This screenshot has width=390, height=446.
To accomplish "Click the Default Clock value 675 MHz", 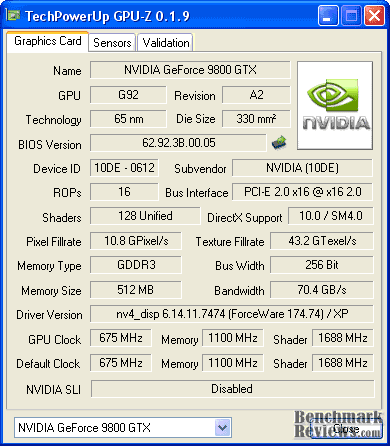I will point(121,363).
